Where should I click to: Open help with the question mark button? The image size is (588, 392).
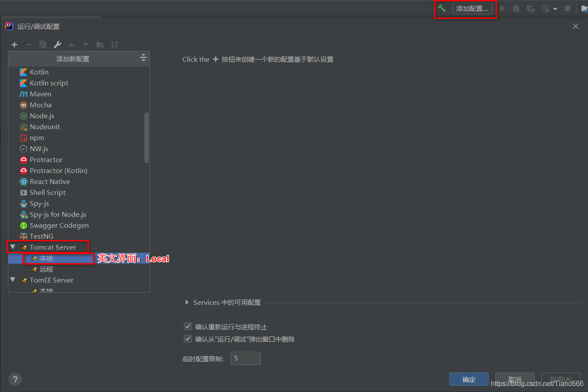pyautogui.click(x=15, y=379)
